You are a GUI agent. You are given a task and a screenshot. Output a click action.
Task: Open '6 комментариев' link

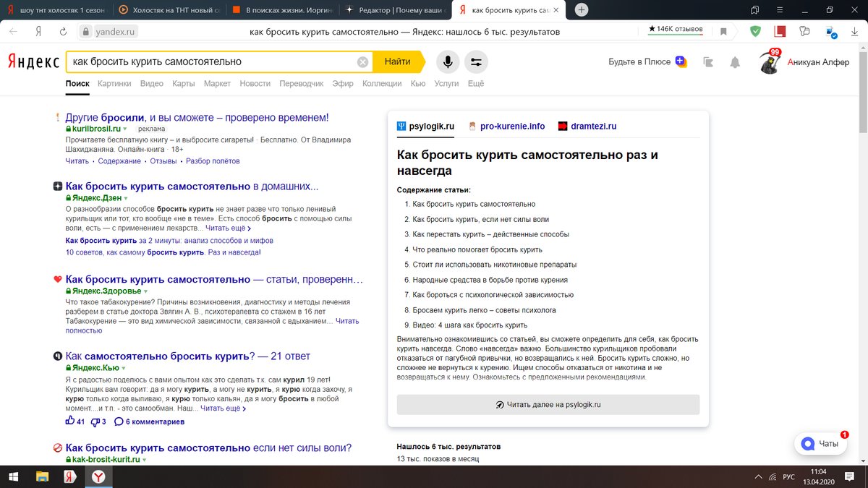(149, 421)
